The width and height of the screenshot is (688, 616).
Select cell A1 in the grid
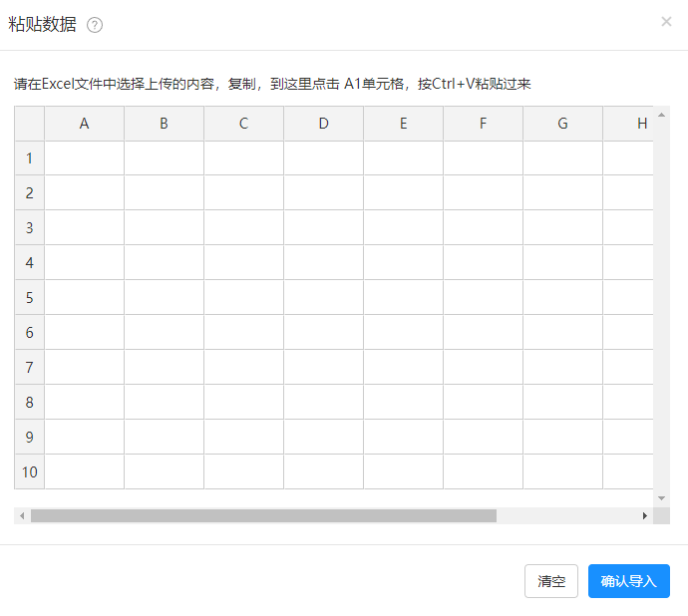pyautogui.click(x=84, y=157)
